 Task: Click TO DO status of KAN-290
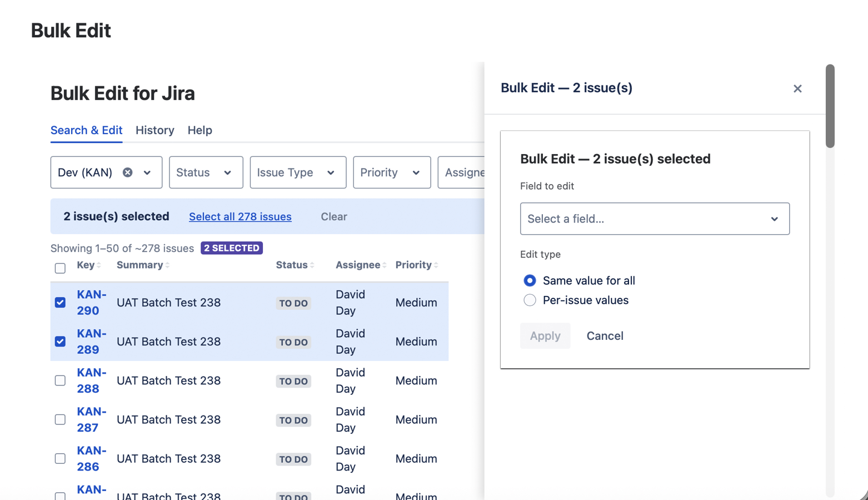coord(293,303)
